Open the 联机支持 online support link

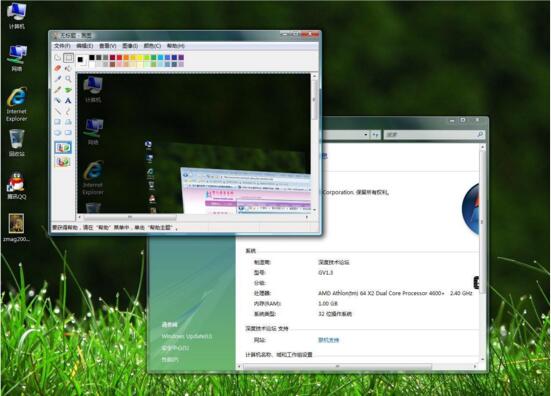(329, 340)
